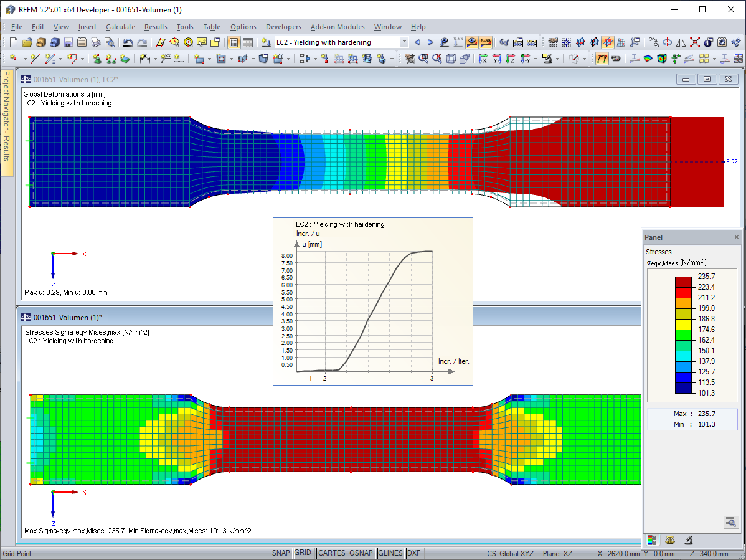Image resolution: width=746 pixels, height=560 pixels.
Task: Open the Calculate menu
Action: click(120, 27)
